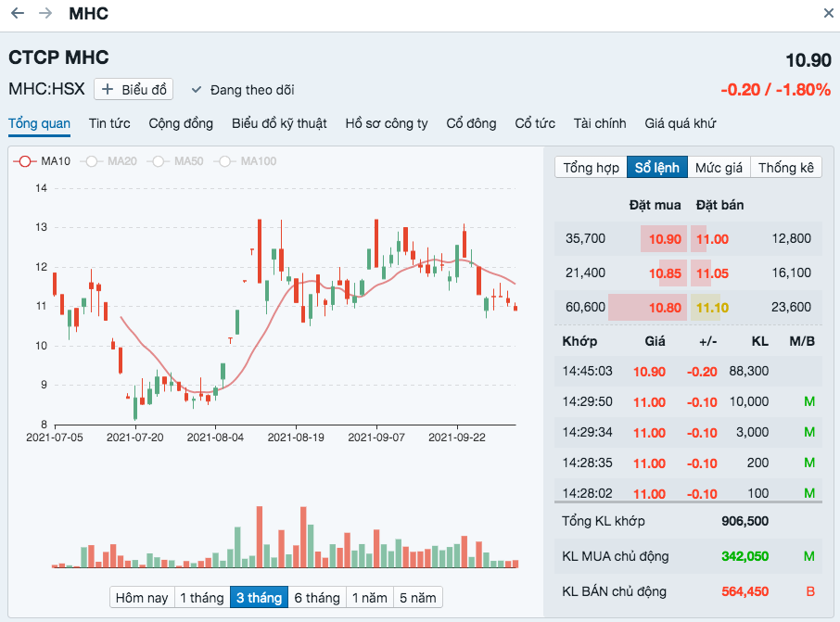
Task: Click the -0.20 / -1.80% change value
Action: click(775, 90)
